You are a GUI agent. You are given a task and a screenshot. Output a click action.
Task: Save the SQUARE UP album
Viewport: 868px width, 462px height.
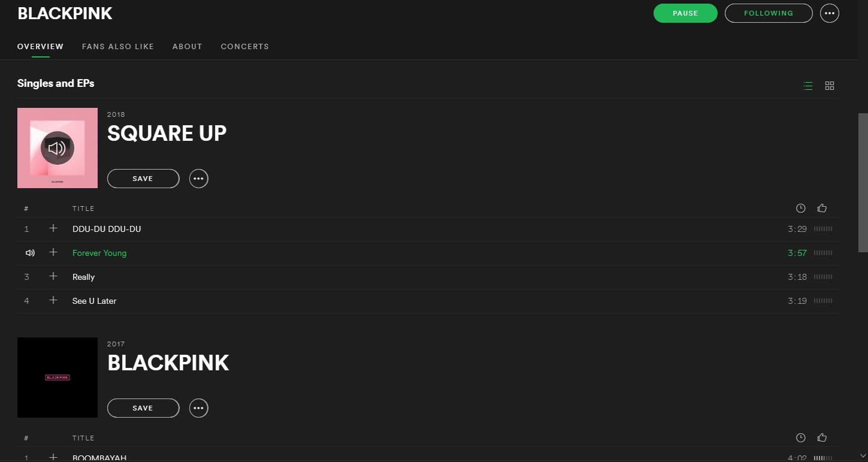(x=143, y=179)
